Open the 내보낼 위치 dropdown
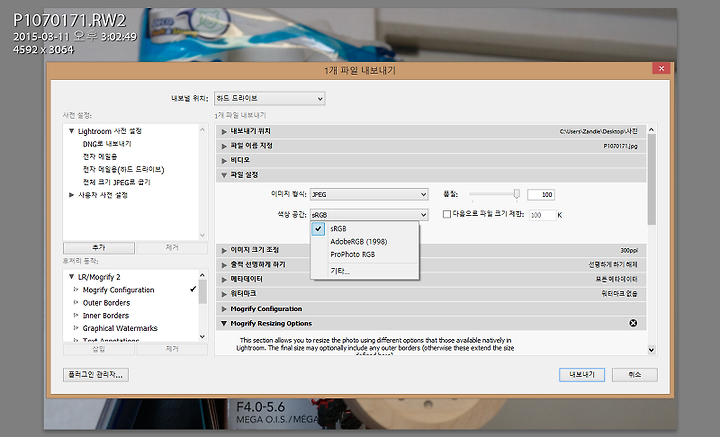Screen dimensions: 720x437 270,98
